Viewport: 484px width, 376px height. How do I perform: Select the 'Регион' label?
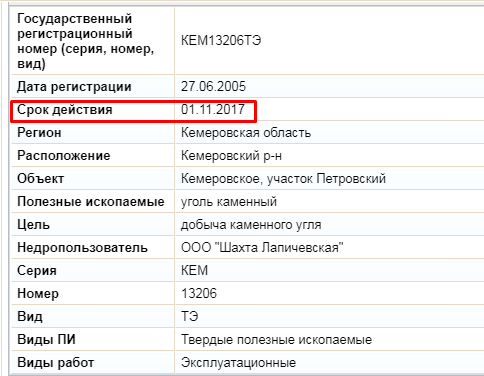coord(39,133)
